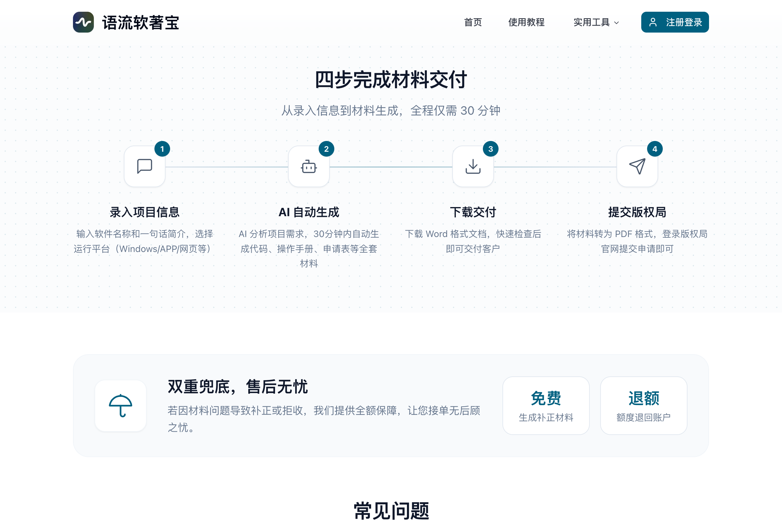This screenshot has height=532, width=782.
Task: Click the robot icon for AI 自动生成
Action: click(x=309, y=166)
